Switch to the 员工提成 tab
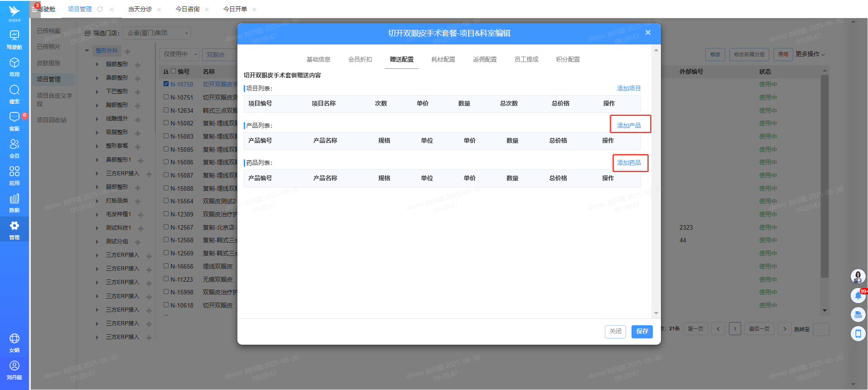The height and width of the screenshot is (390, 868). coord(526,59)
